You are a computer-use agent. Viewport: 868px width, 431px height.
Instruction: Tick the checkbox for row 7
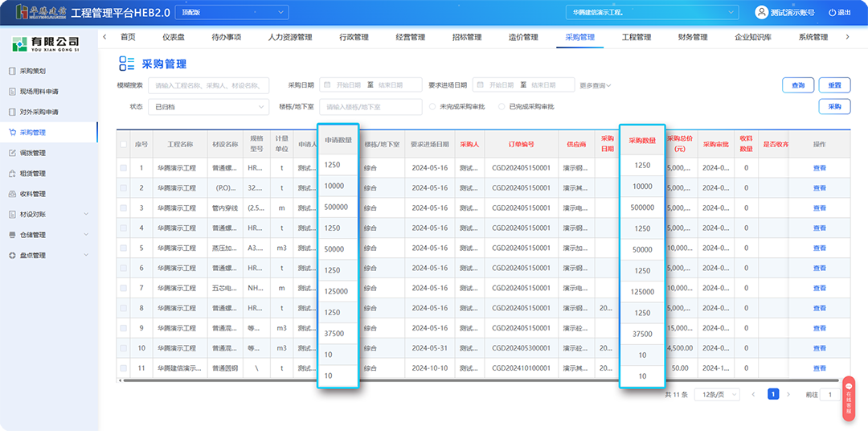click(123, 288)
